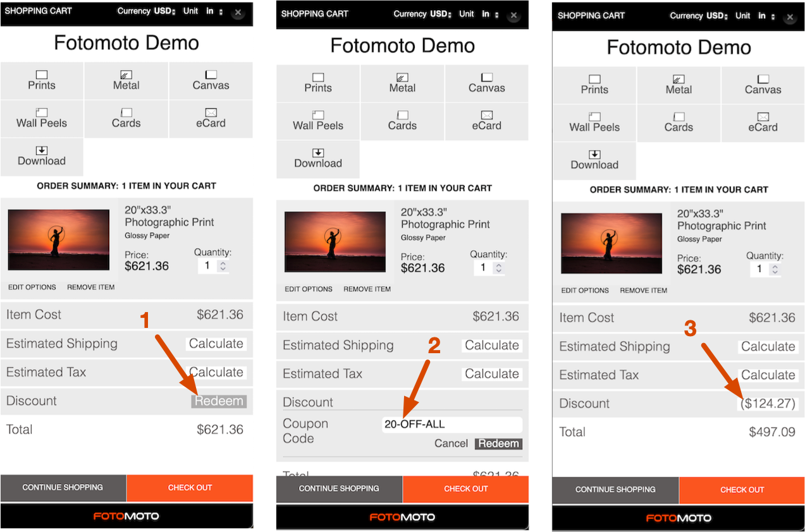Click REMOVE ITEM in the left cart
The height and width of the screenshot is (532, 805).
click(x=91, y=287)
